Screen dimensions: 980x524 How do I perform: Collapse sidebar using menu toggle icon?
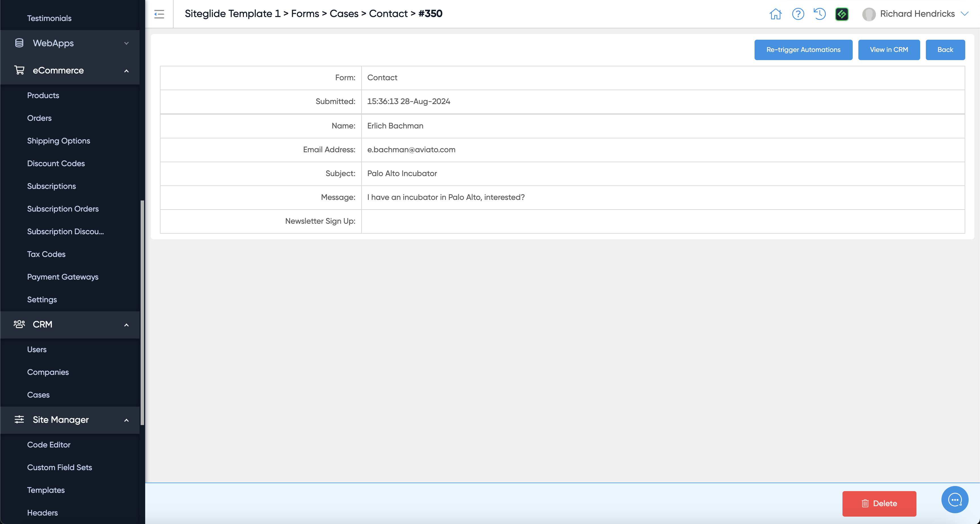[x=159, y=14]
